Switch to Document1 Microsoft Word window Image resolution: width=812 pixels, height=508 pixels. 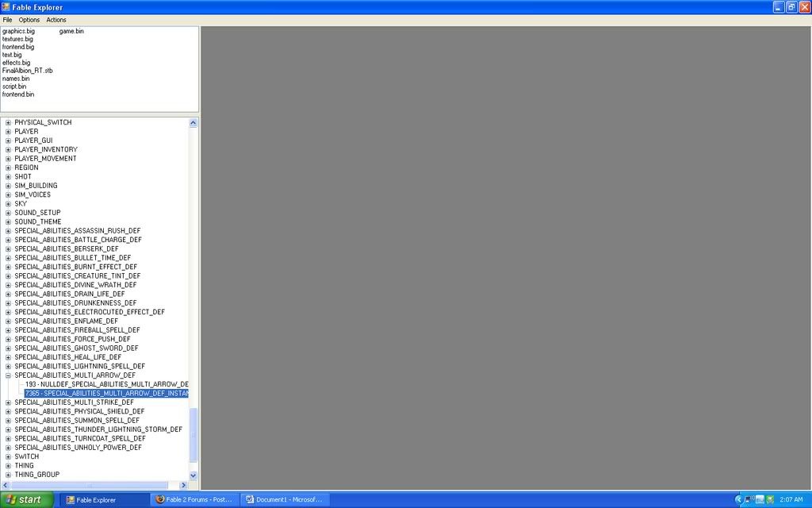click(x=285, y=500)
